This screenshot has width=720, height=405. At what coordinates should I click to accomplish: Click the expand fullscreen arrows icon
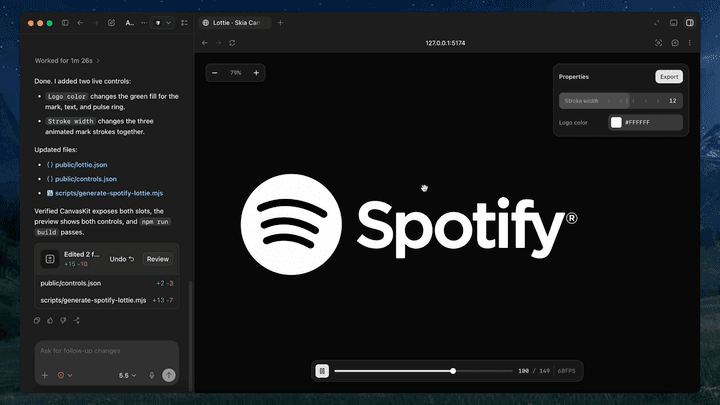(657, 22)
